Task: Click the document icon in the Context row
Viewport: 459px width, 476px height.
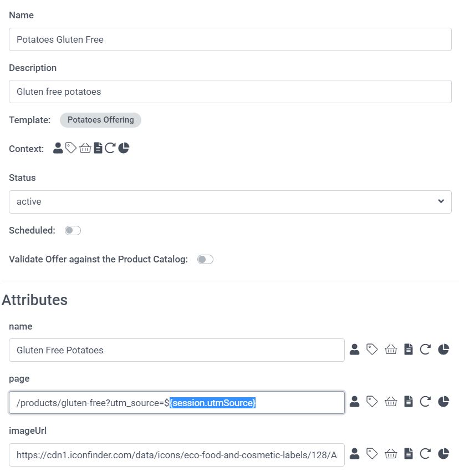Action: coord(98,148)
